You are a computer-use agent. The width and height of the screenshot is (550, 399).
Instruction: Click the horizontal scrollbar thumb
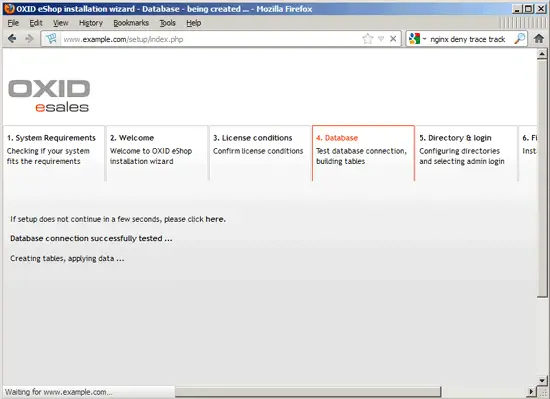click(308, 391)
